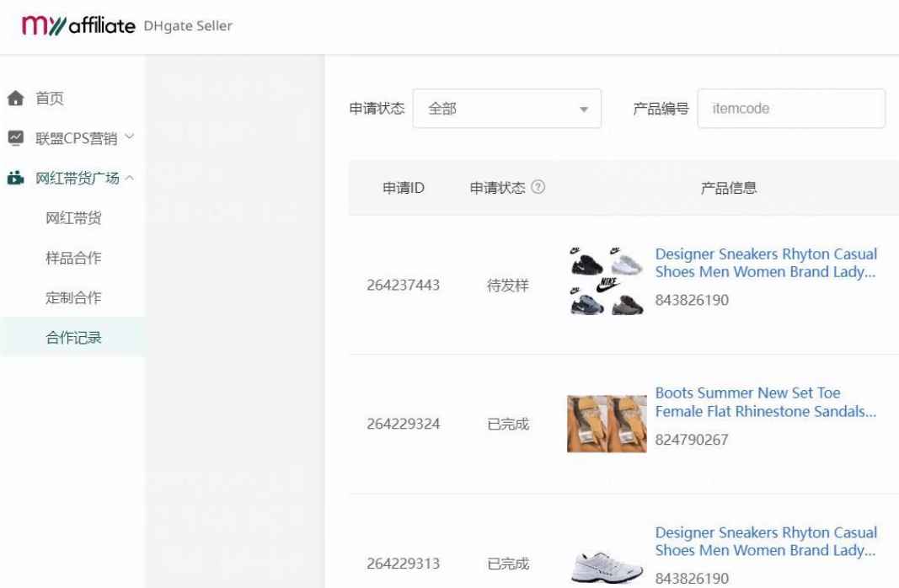The width and height of the screenshot is (899, 588).
Task: Click 已完成 status for application 264229313
Action: [507, 564]
